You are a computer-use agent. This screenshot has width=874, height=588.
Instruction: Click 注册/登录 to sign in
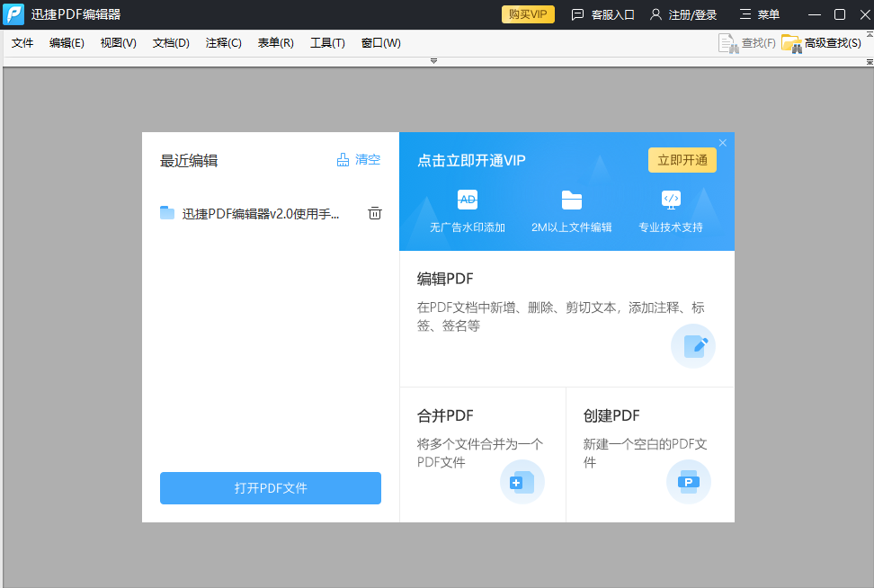coord(683,14)
